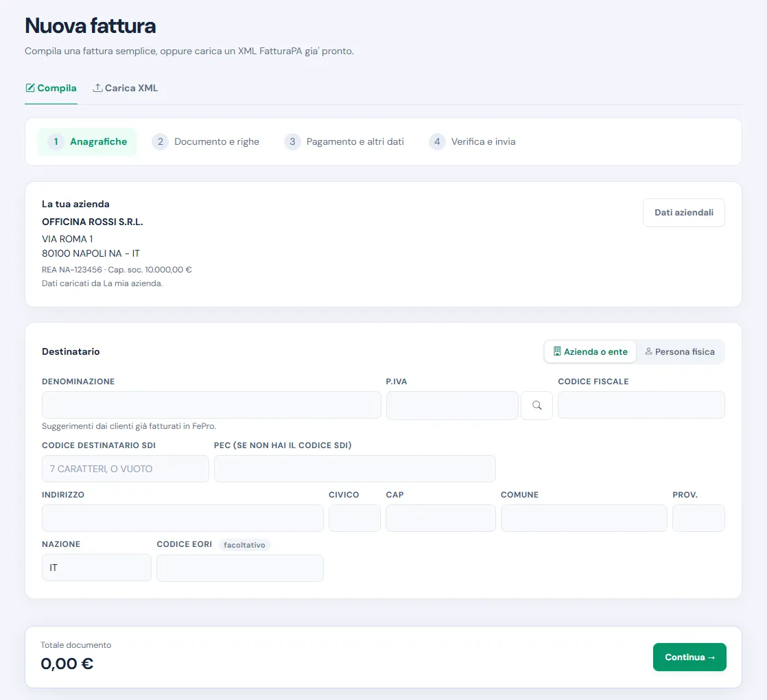The image size is (767, 700).
Task: Focus the Indirizzo field
Action: coord(182,518)
